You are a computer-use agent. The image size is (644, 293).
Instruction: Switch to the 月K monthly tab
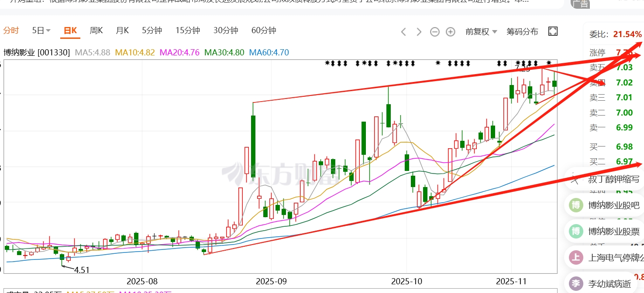point(122,31)
